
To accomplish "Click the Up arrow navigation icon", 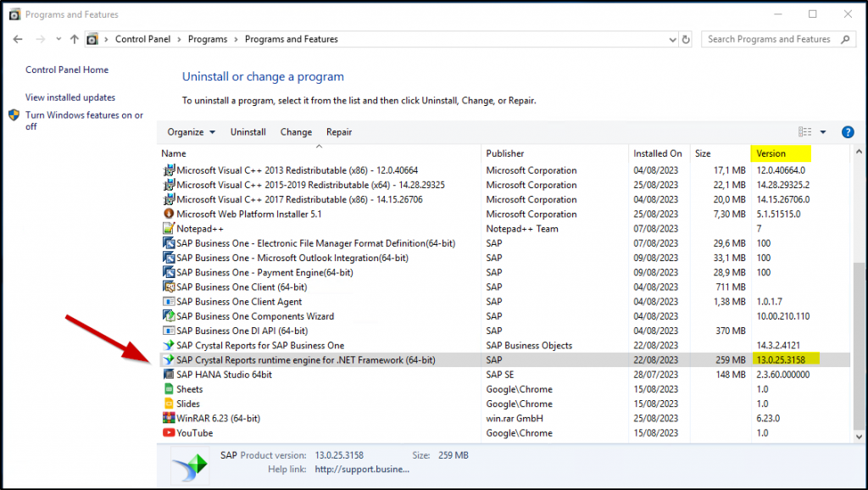I will click(x=75, y=40).
